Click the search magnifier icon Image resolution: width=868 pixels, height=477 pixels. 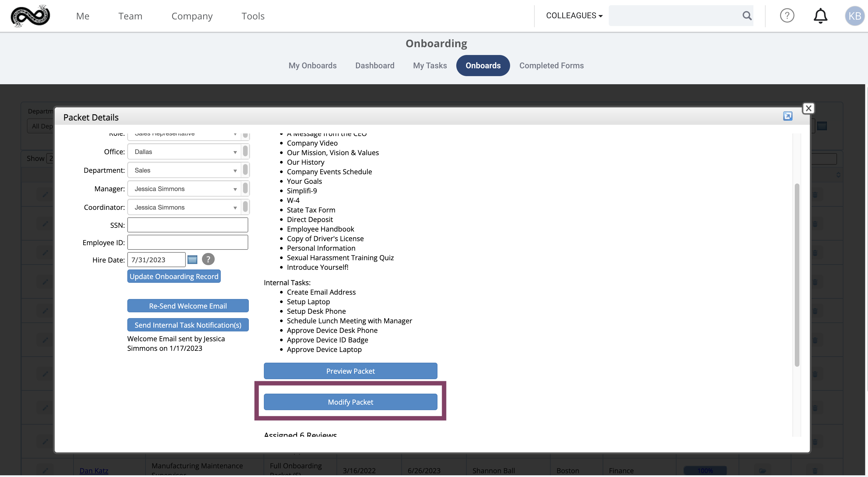coord(747,16)
